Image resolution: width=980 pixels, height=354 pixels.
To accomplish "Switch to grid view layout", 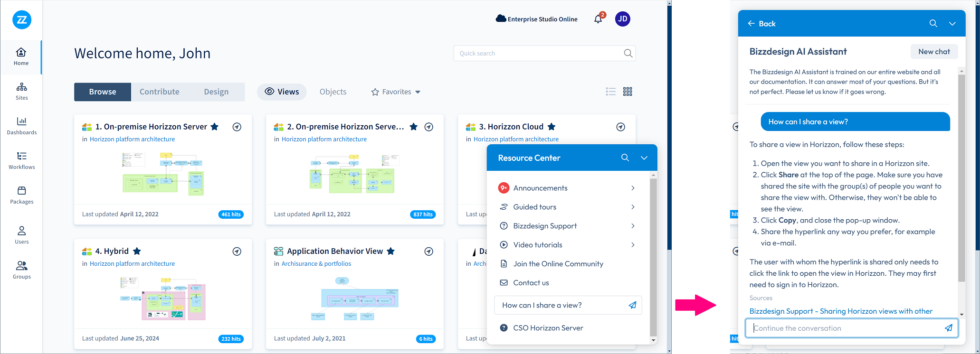I will 628,92.
